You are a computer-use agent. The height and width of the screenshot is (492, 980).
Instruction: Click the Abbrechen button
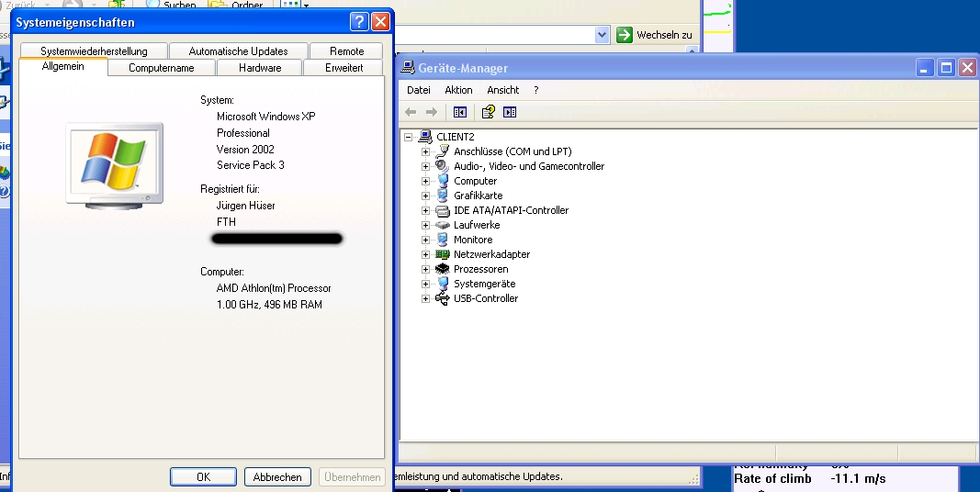click(x=277, y=477)
